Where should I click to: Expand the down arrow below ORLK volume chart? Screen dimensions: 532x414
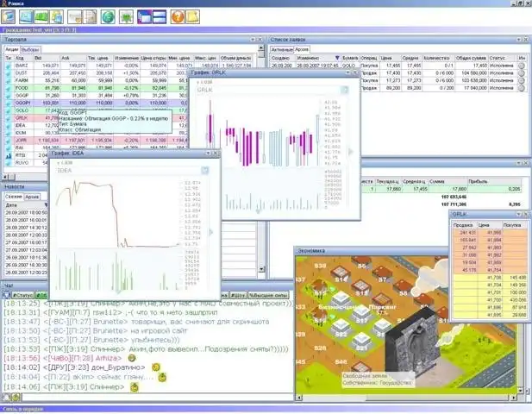pos(259,211)
